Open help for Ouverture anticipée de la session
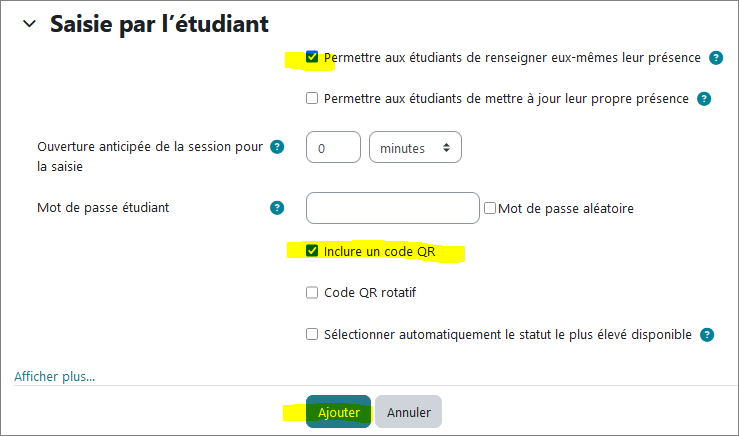Screen dimensions: 739x436 click(x=278, y=147)
